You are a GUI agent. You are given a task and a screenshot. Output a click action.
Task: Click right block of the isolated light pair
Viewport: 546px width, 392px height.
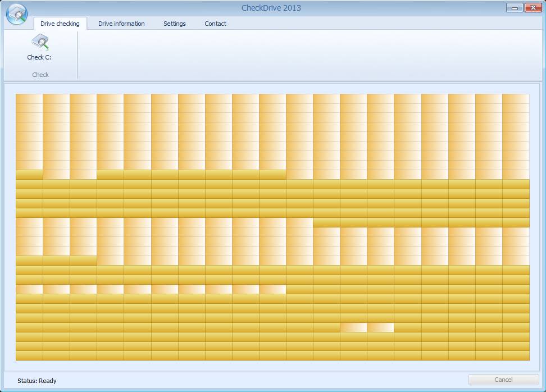tap(380, 327)
